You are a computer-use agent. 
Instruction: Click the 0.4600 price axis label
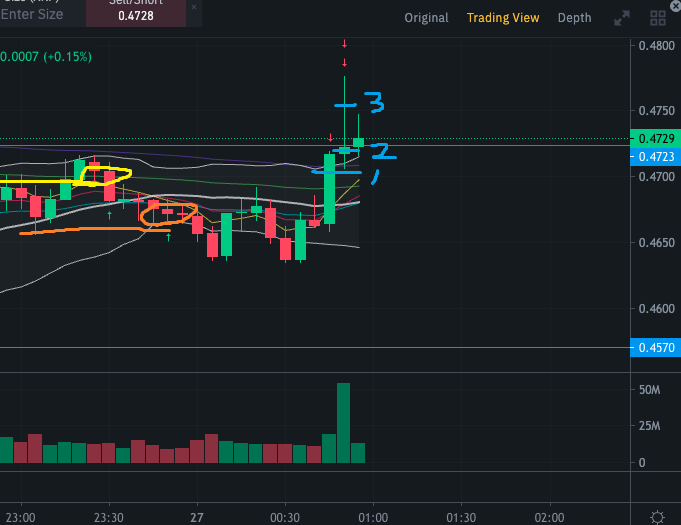[x=656, y=309]
